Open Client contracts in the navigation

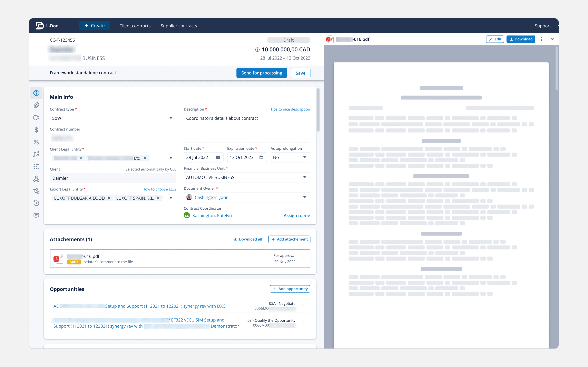pos(135,26)
